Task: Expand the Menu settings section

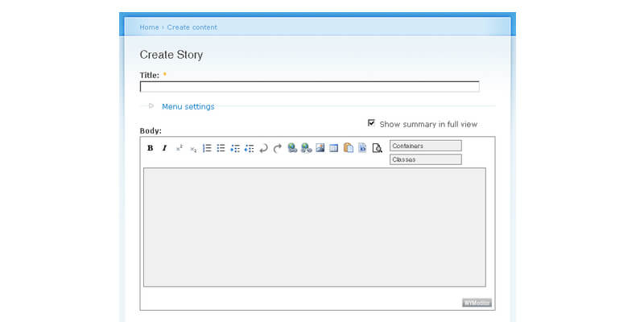Action: [188, 106]
